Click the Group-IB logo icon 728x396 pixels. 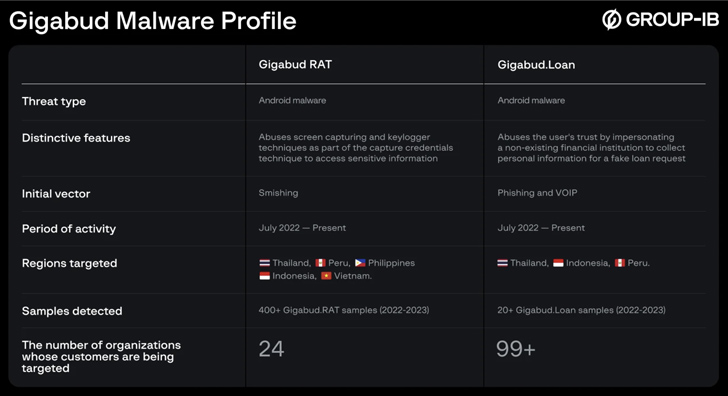(611, 19)
